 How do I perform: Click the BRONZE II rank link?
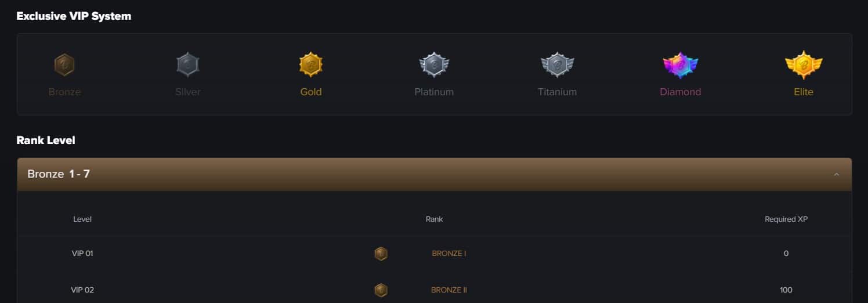(449, 290)
